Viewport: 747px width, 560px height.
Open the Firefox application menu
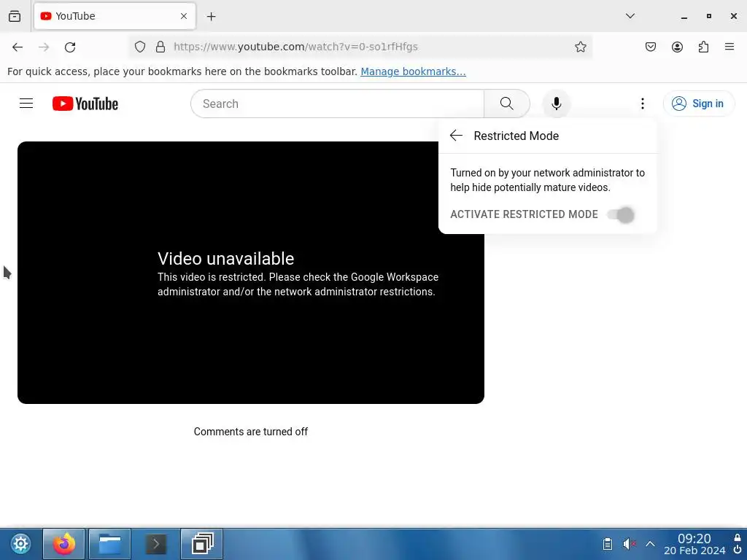[x=729, y=47]
